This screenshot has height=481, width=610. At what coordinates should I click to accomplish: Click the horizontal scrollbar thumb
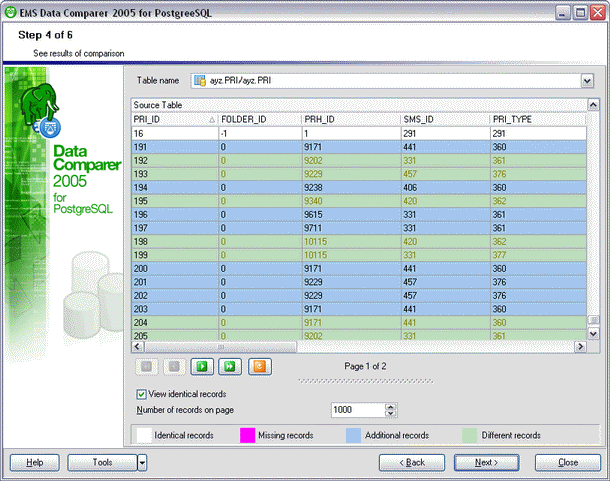click(x=221, y=346)
